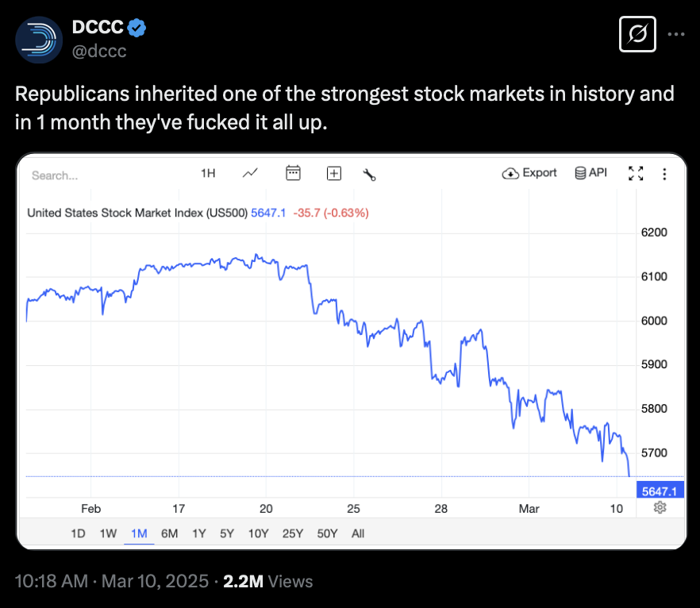This screenshot has width=700, height=608.
Task: Switch to the 1Y time range
Action: pos(198,533)
